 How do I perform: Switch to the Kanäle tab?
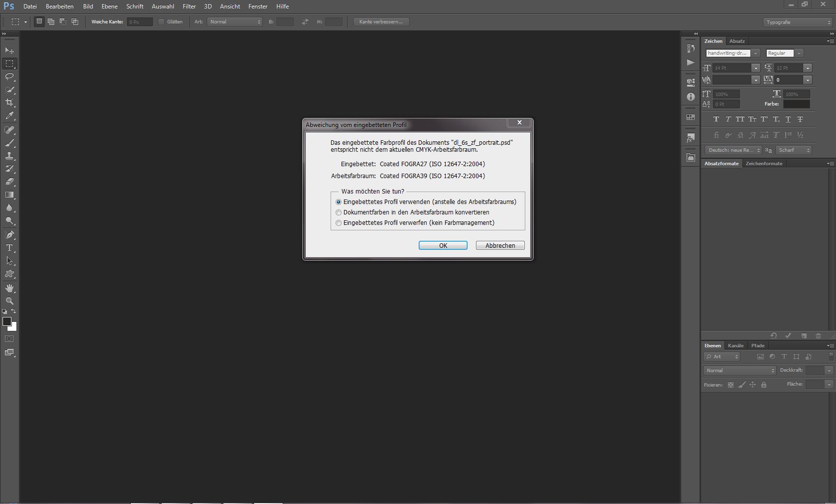(x=735, y=346)
